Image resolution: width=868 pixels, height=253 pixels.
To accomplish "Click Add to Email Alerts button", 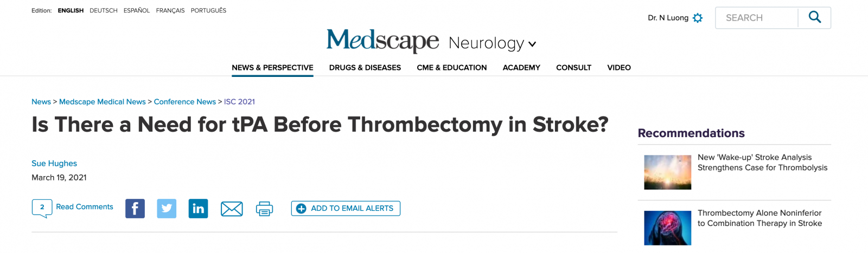I will pyautogui.click(x=346, y=209).
